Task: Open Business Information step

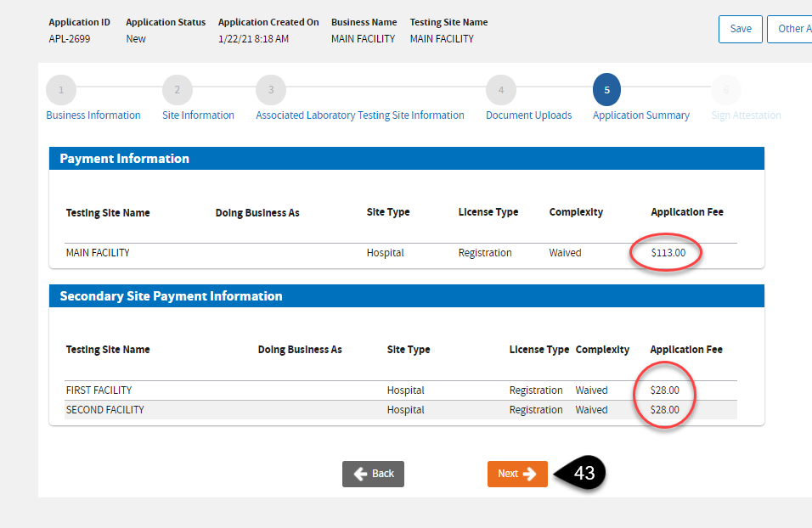Action: pos(93,115)
